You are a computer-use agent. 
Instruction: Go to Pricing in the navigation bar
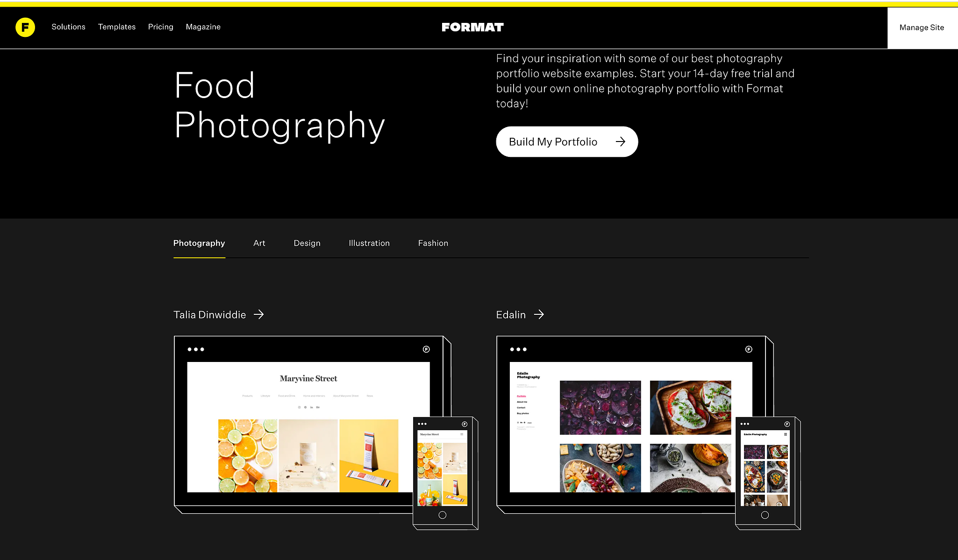pyautogui.click(x=161, y=27)
